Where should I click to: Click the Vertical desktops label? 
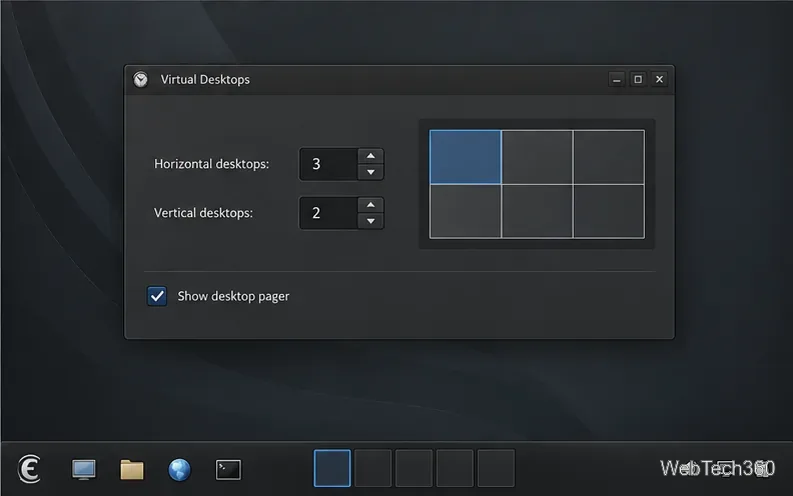pos(203,213)
